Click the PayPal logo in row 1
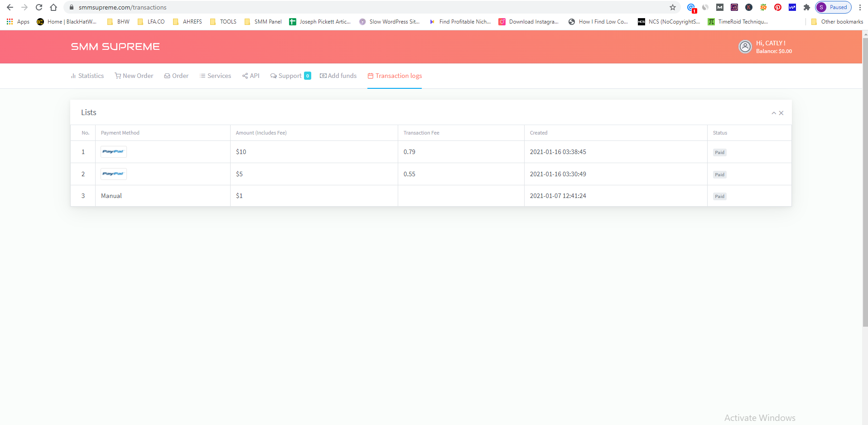Viewport: 868px width, 425px height. 113,152
